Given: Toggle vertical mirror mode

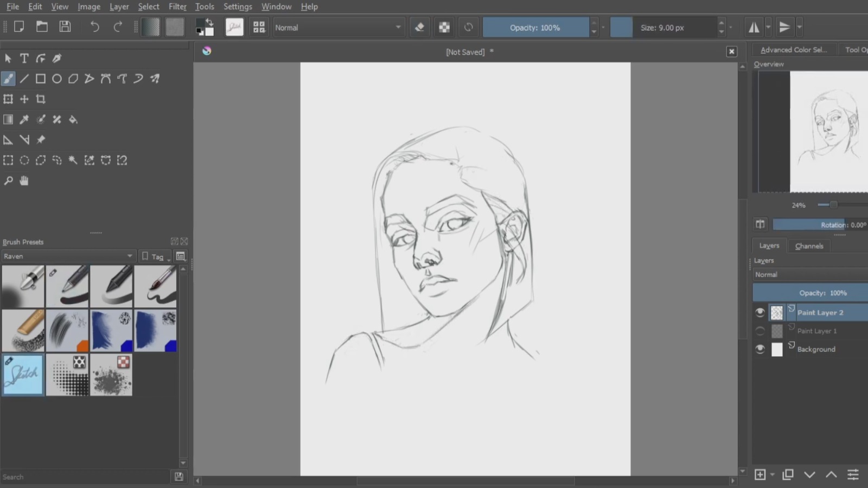Looking at the screenshot, I should [784, 27].
